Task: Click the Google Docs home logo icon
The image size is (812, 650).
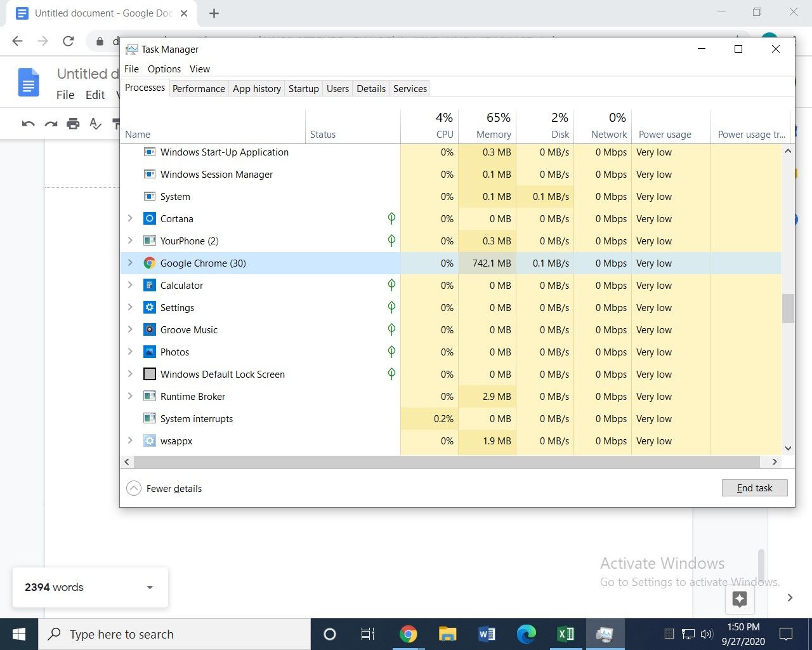Action: click(x=29, y=83)
